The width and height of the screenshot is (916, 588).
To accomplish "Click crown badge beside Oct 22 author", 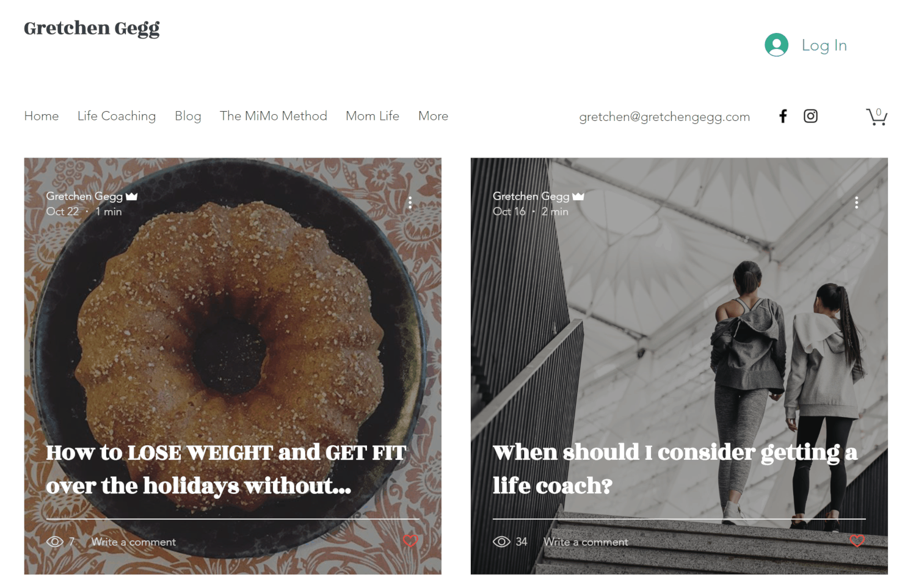I will click(131, 196).
